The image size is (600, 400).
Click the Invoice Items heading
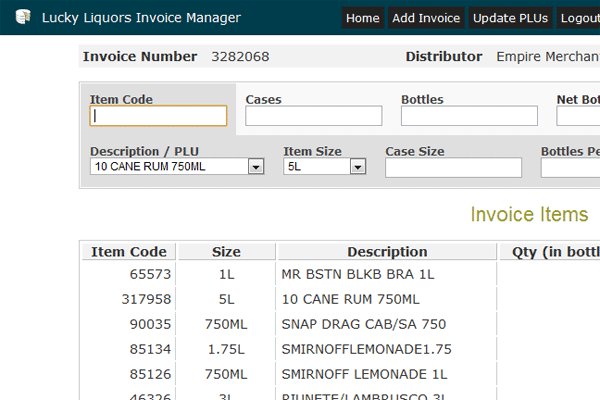pos(529,214)
